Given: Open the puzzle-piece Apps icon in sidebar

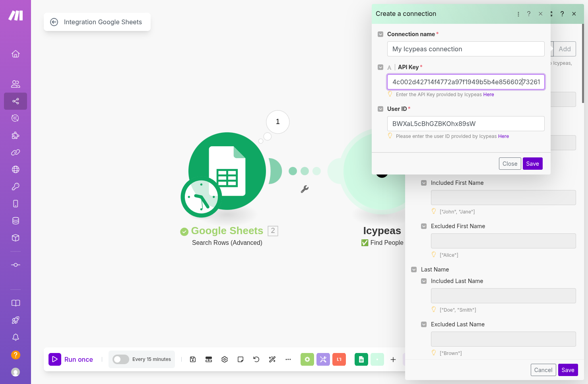Looking at the screenshot, I should click(x=16, y=135).
